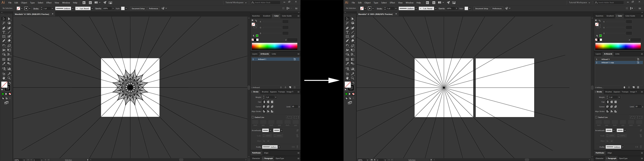Click Preferences button in the right window

(x=497, y=9)
